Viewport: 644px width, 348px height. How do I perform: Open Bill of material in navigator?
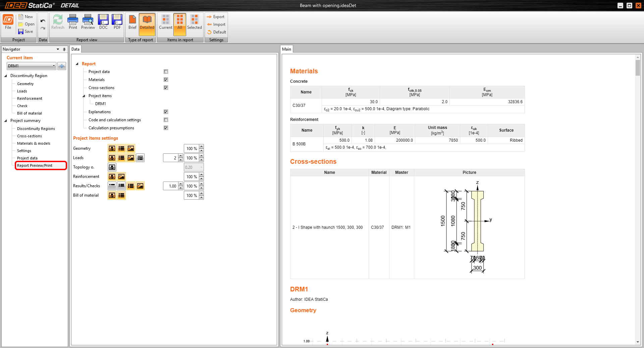[x=30, y=113]
